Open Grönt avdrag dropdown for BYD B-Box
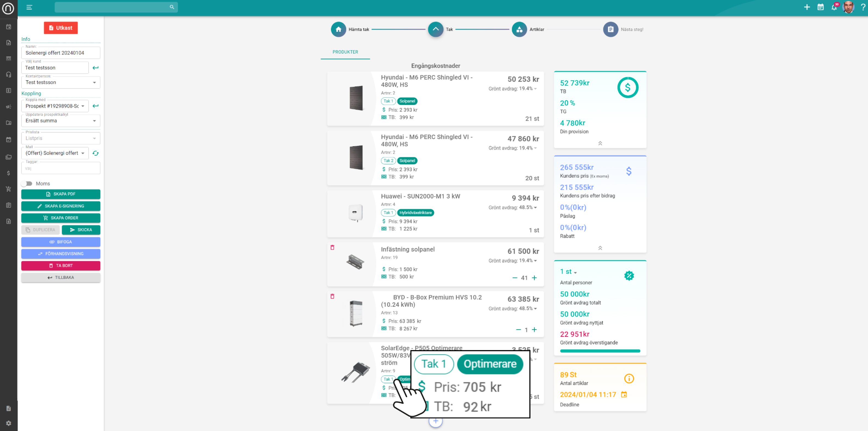Screen dimensions: 868x431 [535, 309]
